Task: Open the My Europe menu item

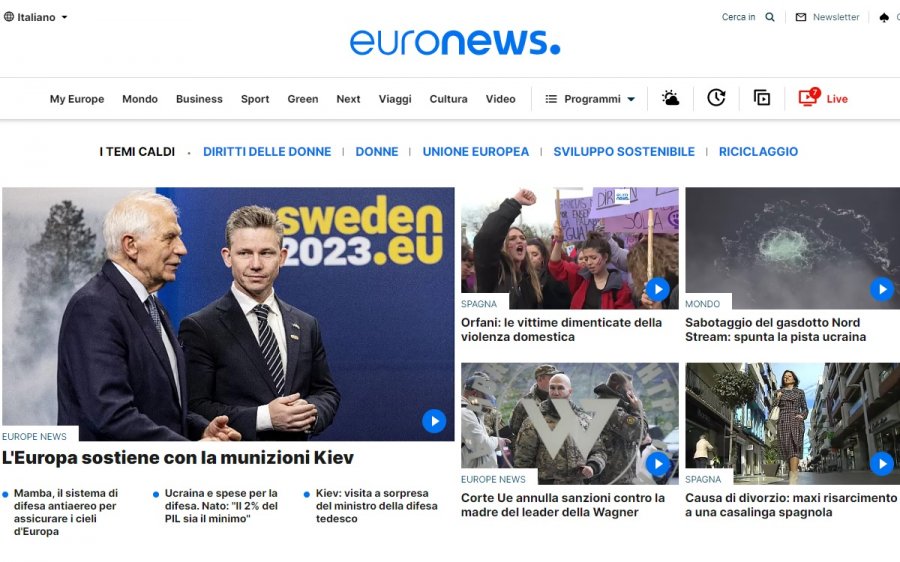Action: (77, 99)
